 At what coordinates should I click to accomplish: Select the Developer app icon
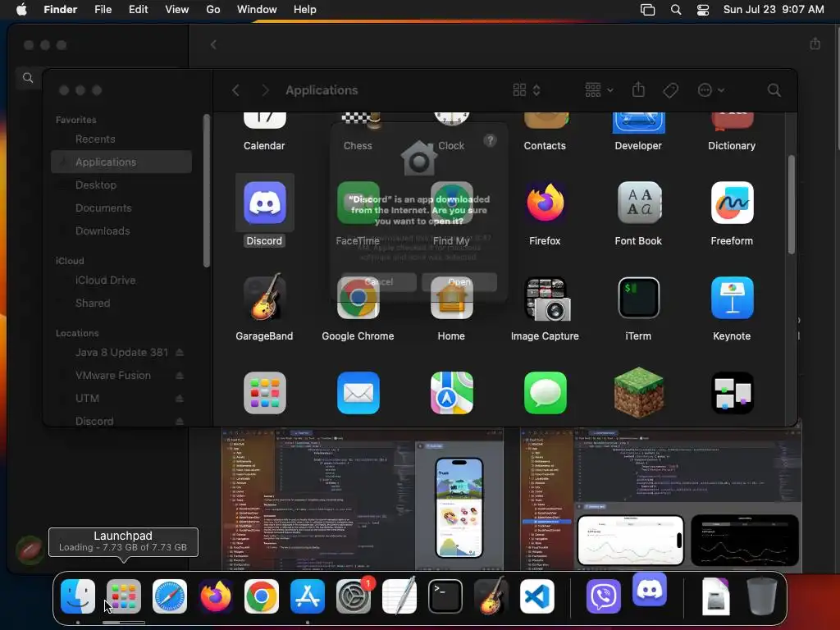coord(638,123)
